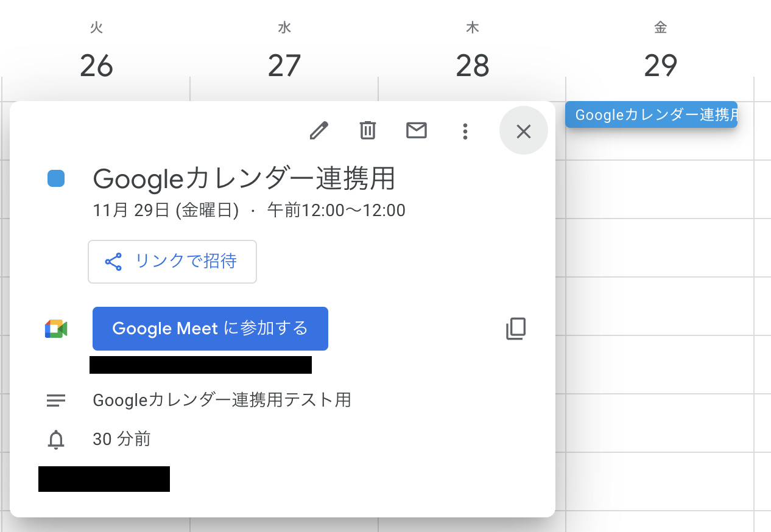The height and width of the screenshot is (532, 771).
Task: Select day 27 Wednesday header
Action: point(284,65)
